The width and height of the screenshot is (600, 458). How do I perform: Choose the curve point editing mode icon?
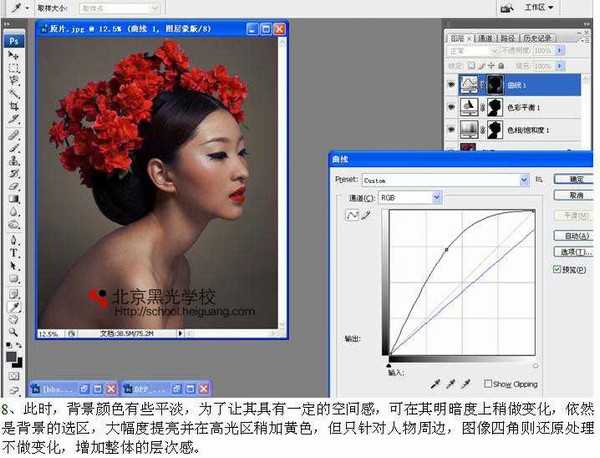tap(352, 214)
